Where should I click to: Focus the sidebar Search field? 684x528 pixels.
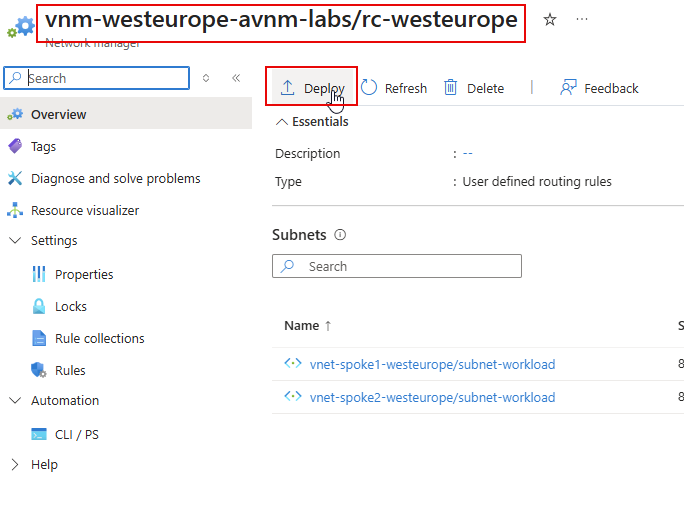click(96, 78)
